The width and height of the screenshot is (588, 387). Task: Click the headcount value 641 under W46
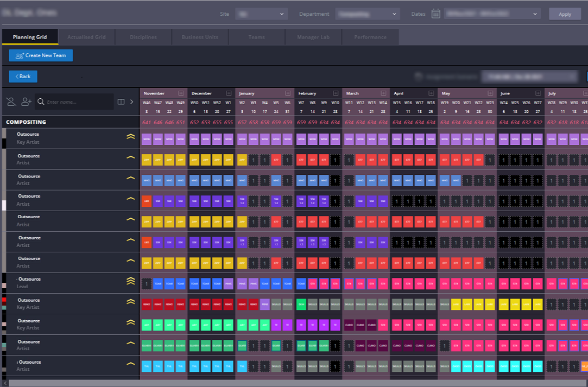click(147, 122)
